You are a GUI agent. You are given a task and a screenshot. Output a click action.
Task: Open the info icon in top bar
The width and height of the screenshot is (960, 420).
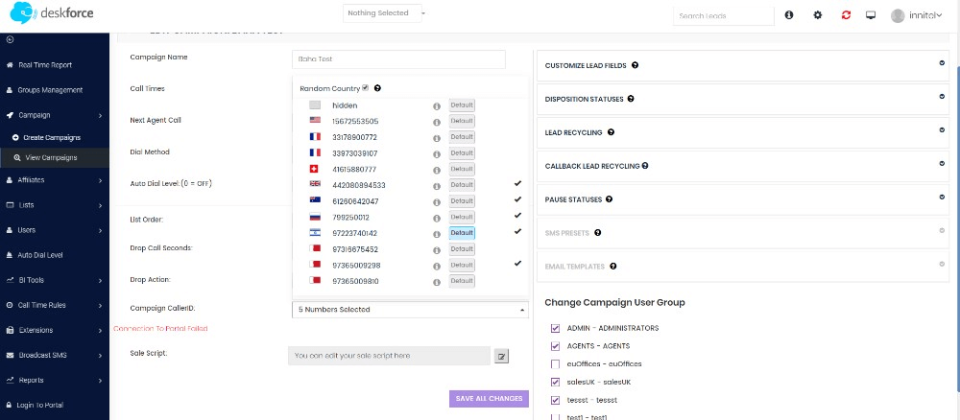point(789,15)
